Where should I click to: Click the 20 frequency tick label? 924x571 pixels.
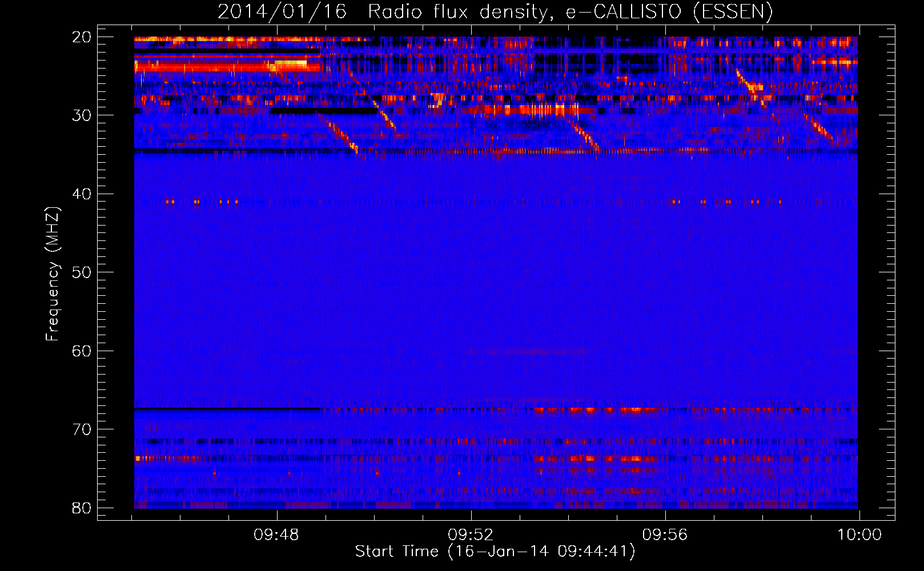[82, 37]
